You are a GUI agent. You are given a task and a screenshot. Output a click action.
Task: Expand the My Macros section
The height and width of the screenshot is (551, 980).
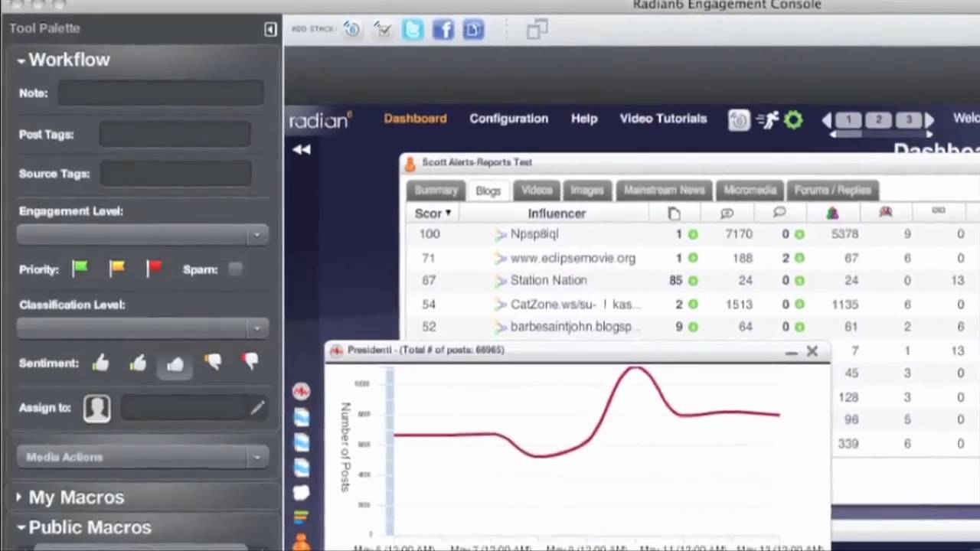click(x=19, y=497)
